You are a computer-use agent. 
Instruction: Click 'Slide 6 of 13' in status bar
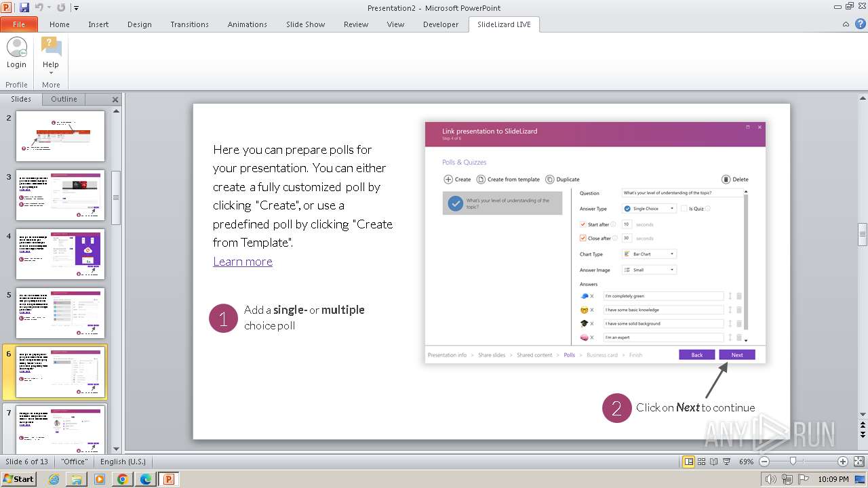point(27,462)
